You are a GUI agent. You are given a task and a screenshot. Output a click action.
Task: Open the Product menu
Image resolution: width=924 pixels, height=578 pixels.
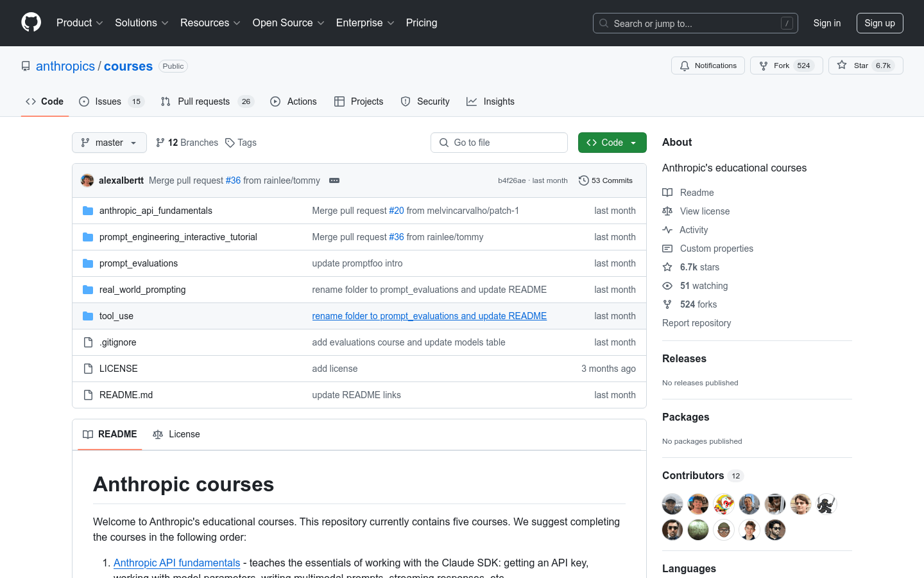80,22
